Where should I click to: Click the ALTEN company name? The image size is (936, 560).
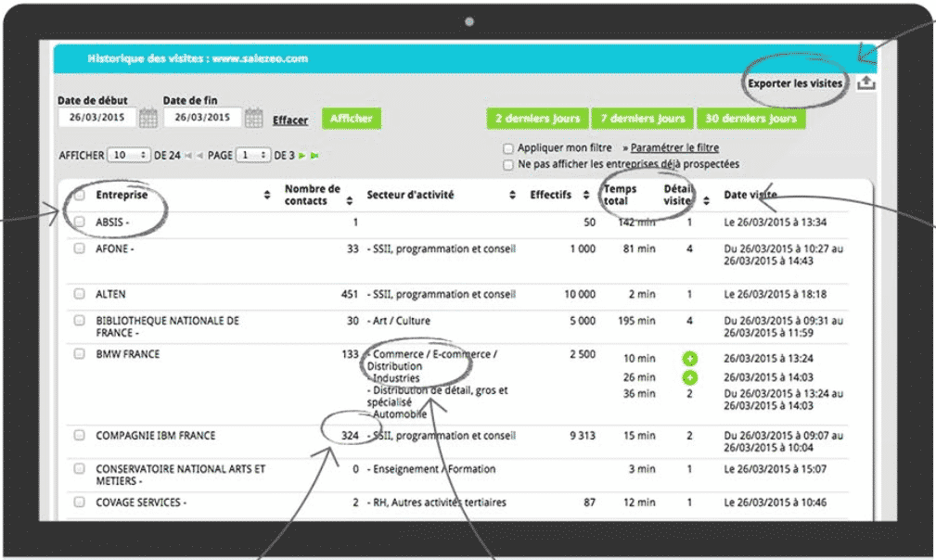point(110,294)
